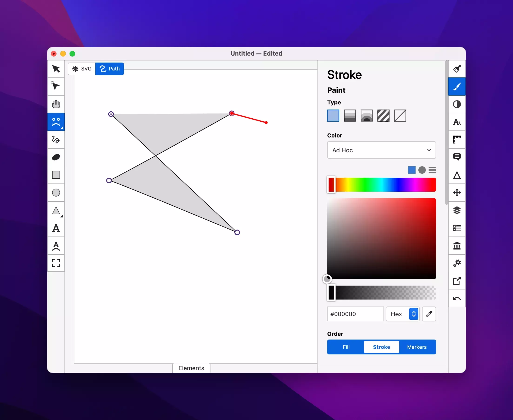The height and width of the screenshot is (420, 513).
Task: Open the Export panel icon
Action: tap(457, 281)
